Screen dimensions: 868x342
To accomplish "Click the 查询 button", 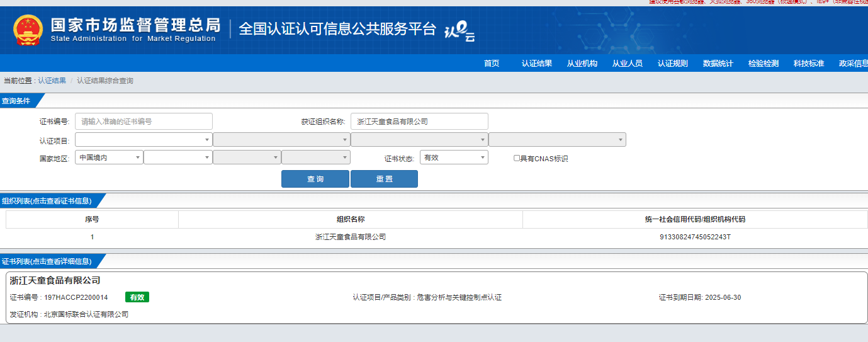I will tap(315, 179).
